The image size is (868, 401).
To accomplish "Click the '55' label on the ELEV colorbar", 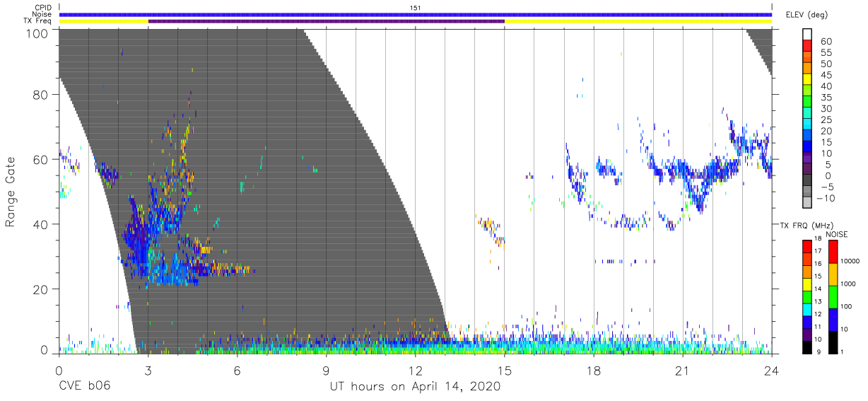I will [826, 52].
